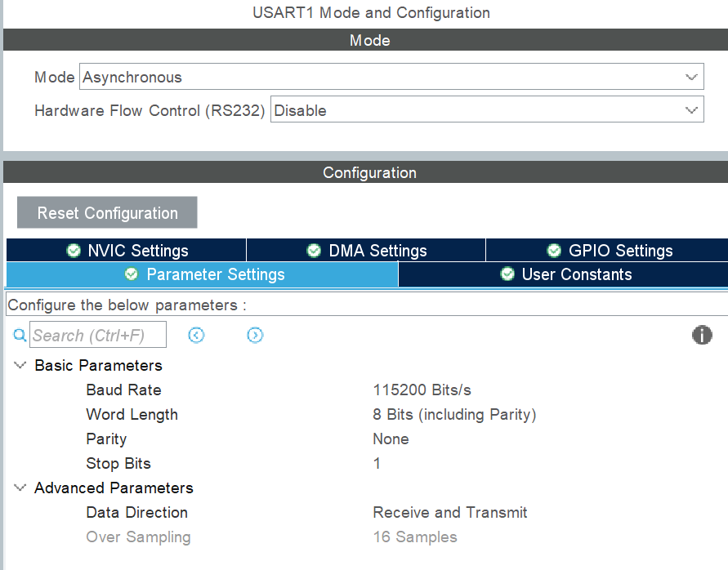Open the Mode Asynchronous dropdown
728x570 pixels.
[x=391, y=77]
